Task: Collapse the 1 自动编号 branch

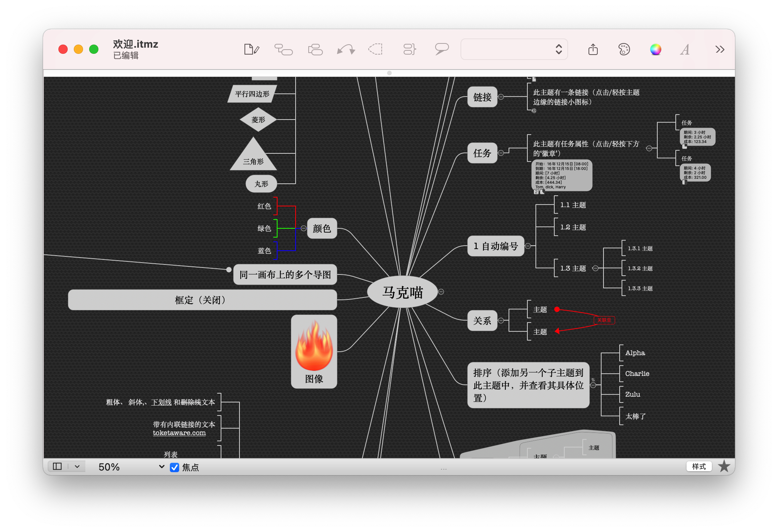Action: pyautogui.click(x=528, y=246)
